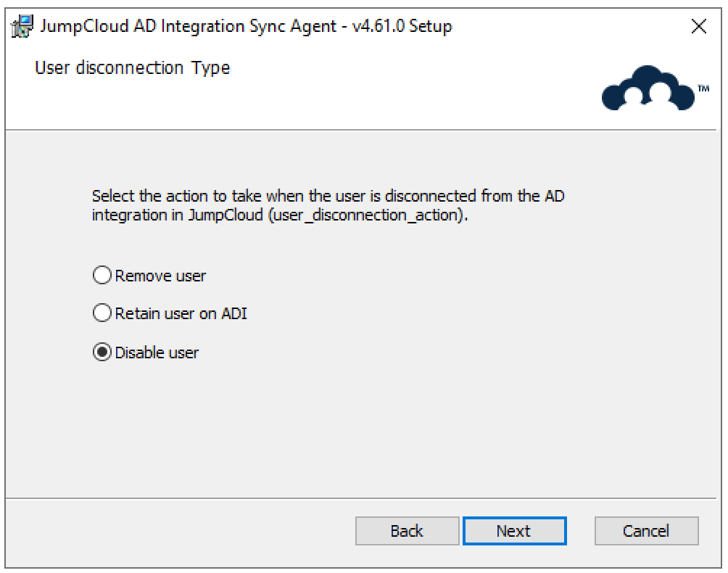The width and height of the screenshot is (728, 573).
Task: Click the "Retain user on ADI" label text
Action: [x=181, y=314]
